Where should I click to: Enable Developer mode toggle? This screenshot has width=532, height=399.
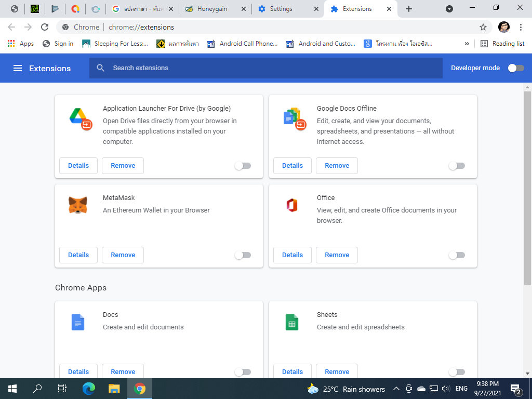coord(516,68)
